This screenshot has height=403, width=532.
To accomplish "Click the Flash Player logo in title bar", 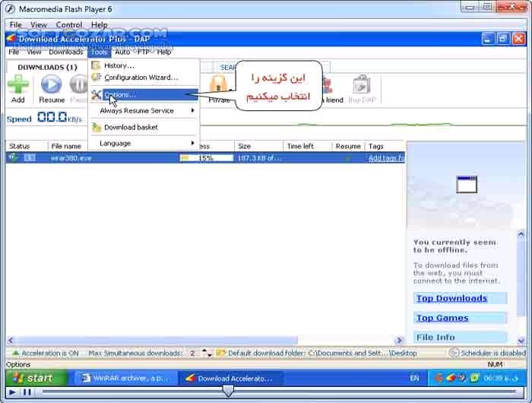I will click(x=10, y=9).
